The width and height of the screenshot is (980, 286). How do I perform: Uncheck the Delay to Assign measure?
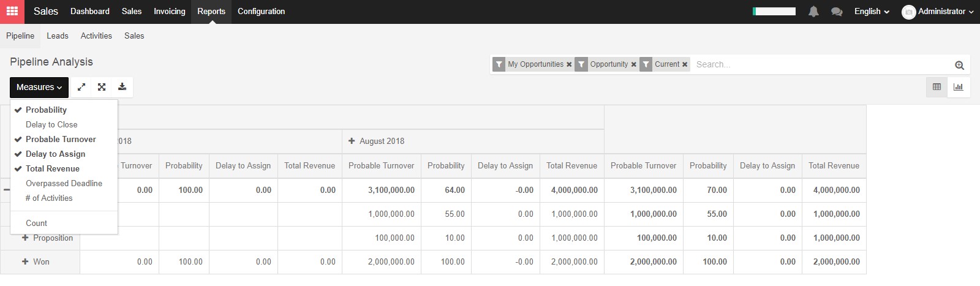click(x=64, y=154)
